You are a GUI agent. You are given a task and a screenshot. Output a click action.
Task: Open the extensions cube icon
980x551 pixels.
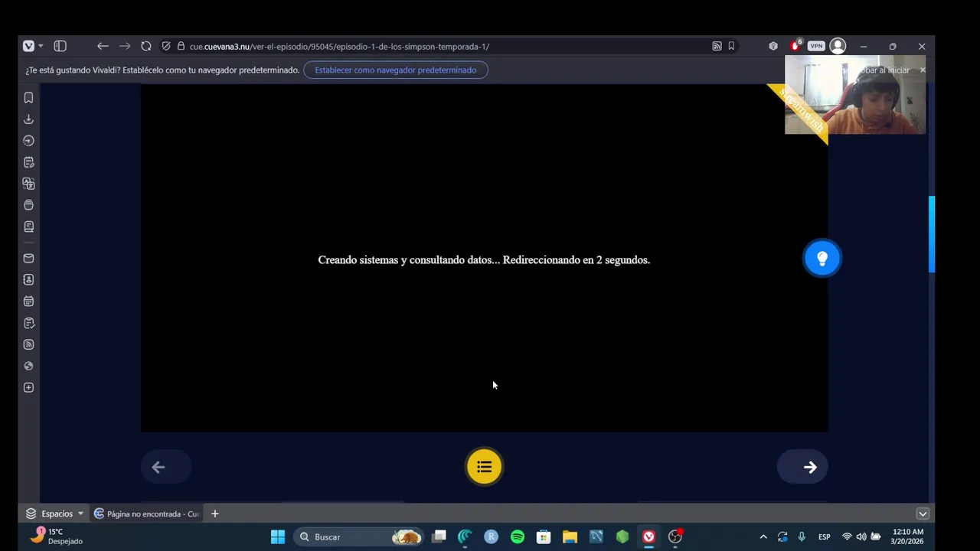(x=773, y=46)
